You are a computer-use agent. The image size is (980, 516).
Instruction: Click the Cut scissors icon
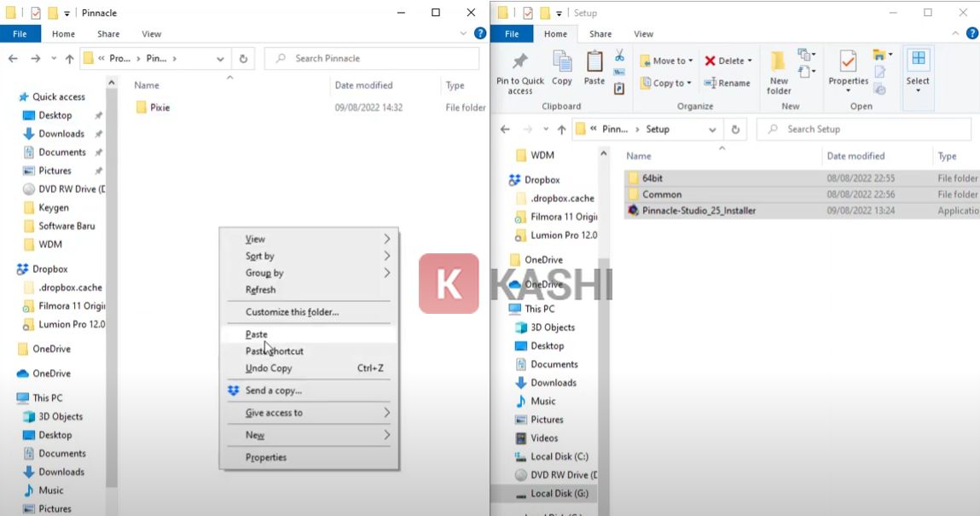pos(619,56)
